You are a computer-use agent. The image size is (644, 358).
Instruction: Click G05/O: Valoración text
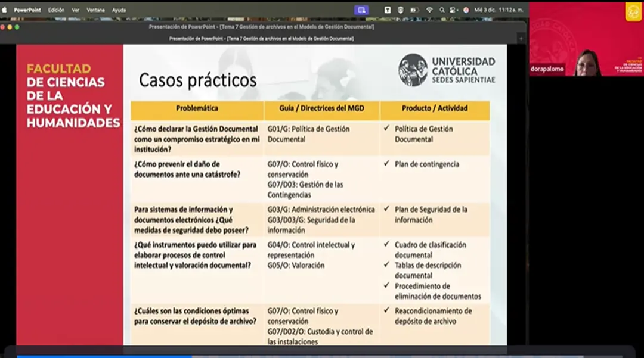296,265
